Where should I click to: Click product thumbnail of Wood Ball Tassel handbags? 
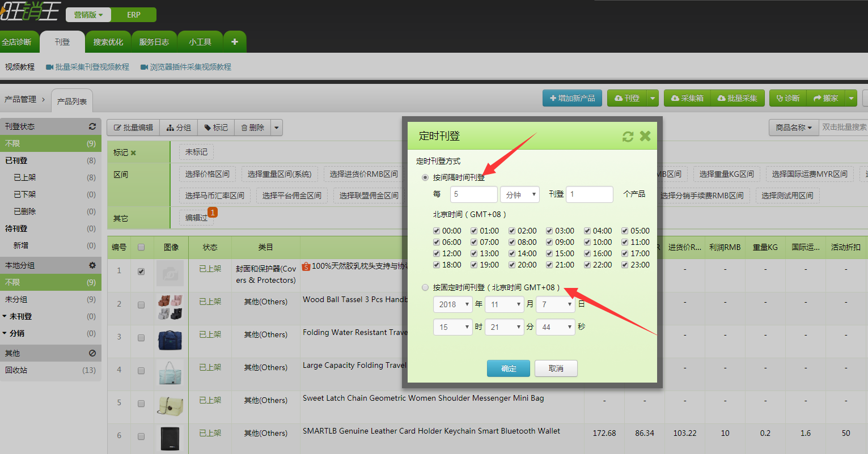coord(170,307)
